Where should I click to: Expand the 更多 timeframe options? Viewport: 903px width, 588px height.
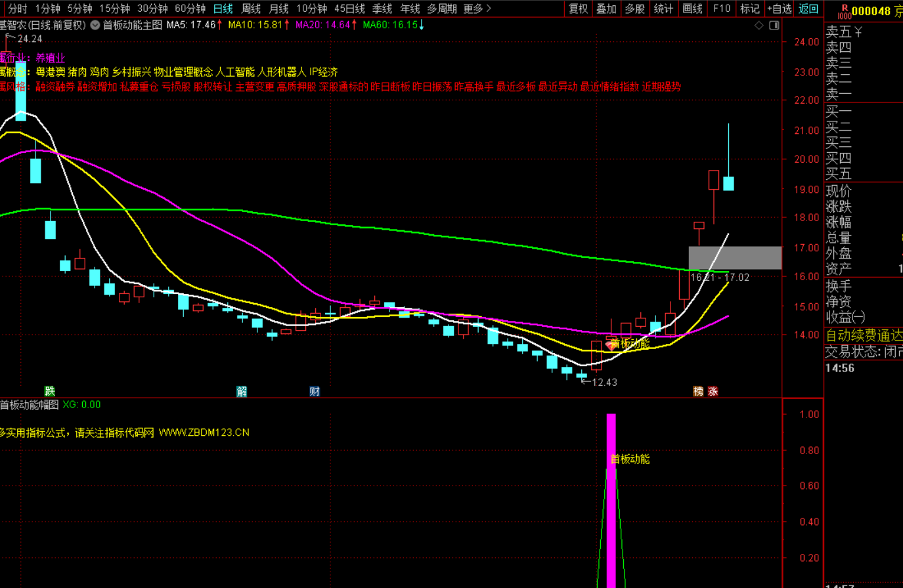(x=477, y=9)
